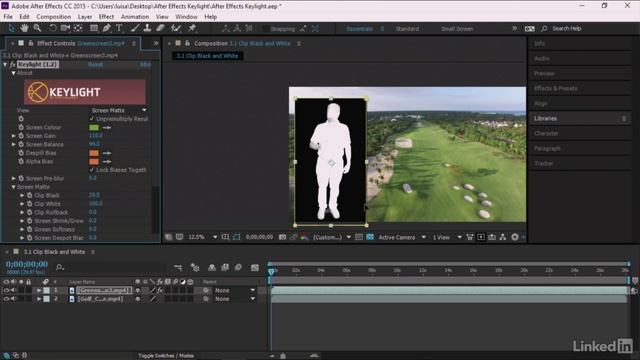Click the hide shy layers icon
The height and width of the screenshot is (360, 640).
[212, 268]
